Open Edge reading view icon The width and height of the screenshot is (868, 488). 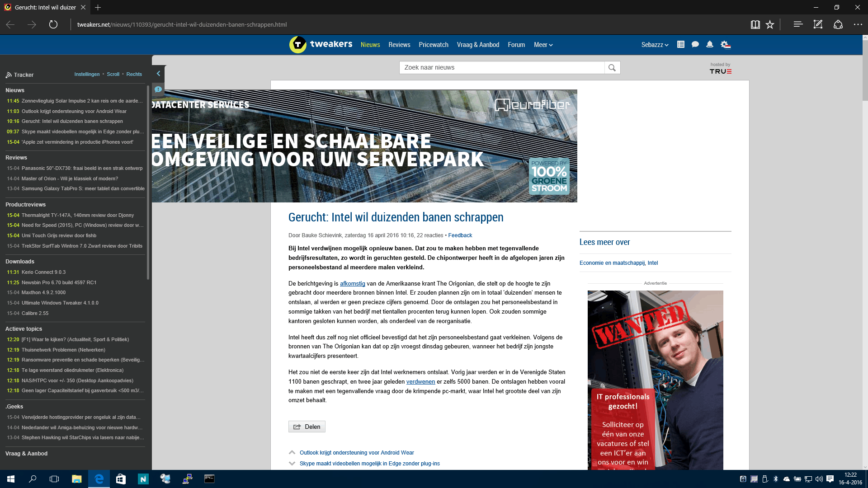tap(755, 25)
